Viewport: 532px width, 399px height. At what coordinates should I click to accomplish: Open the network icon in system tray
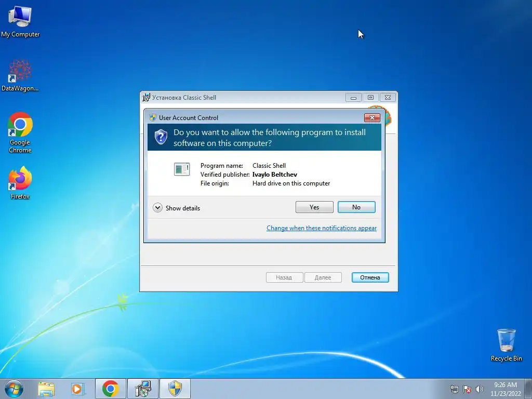coord(454,389)
